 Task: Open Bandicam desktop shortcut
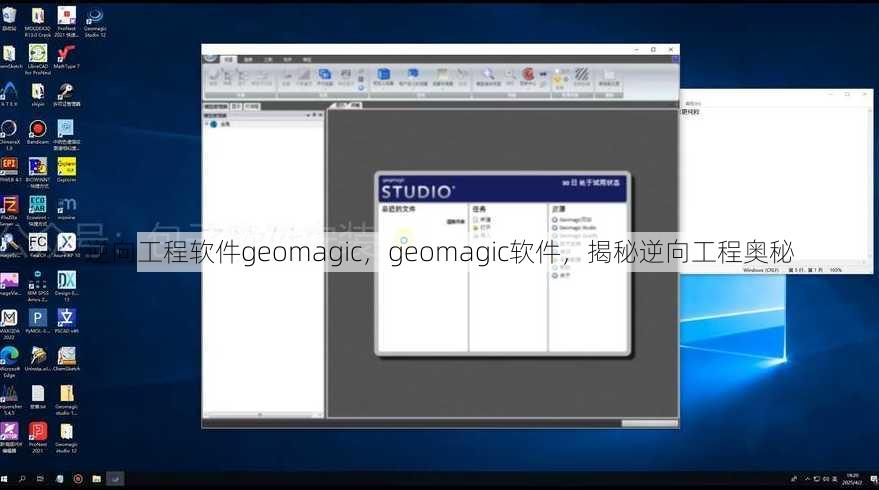(x=38, y=133)
